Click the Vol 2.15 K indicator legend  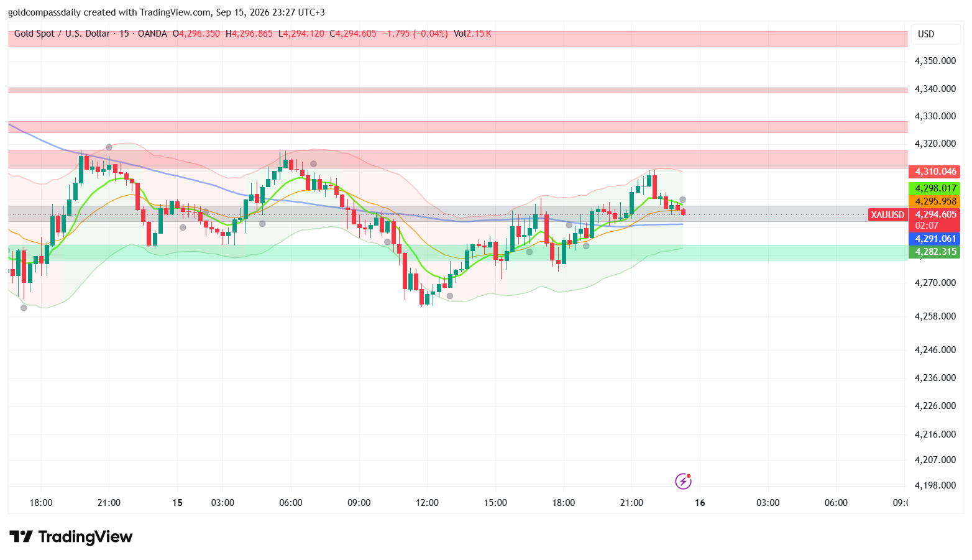click(472, 34)
